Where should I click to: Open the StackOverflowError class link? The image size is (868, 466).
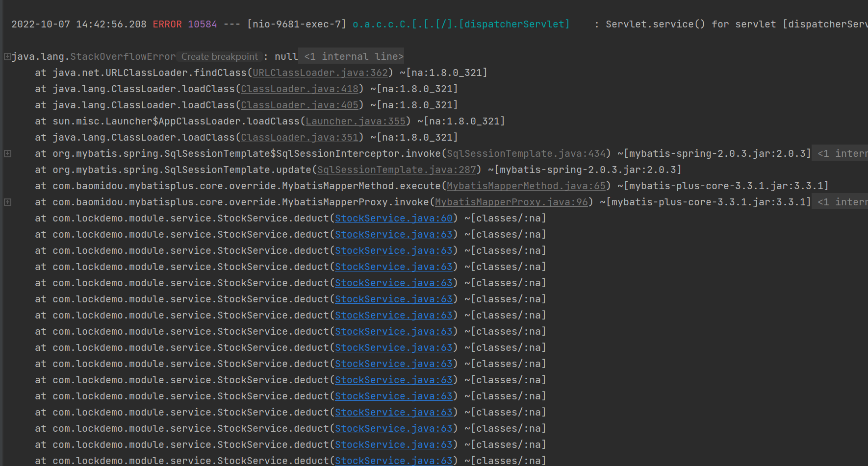point(123,57)
